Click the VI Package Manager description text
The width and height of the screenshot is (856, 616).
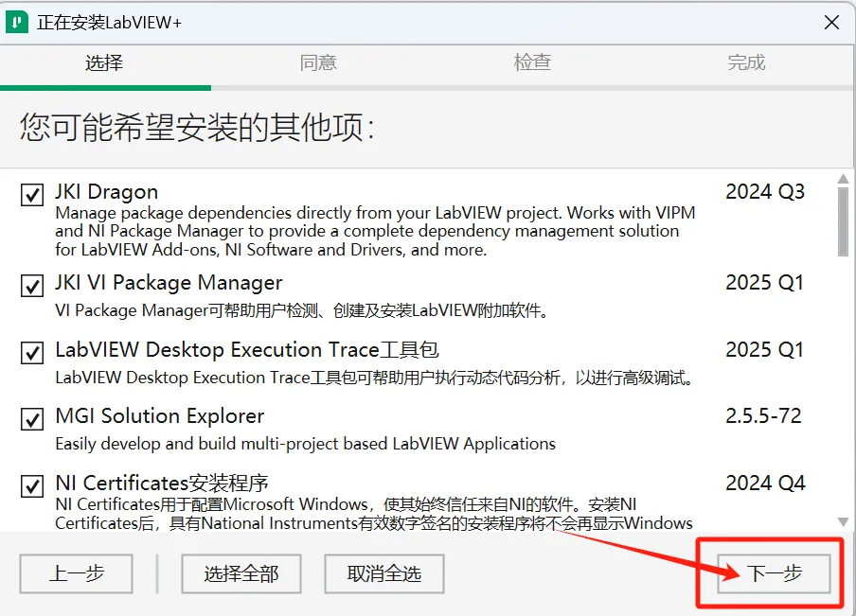click(x=302, y=310)
